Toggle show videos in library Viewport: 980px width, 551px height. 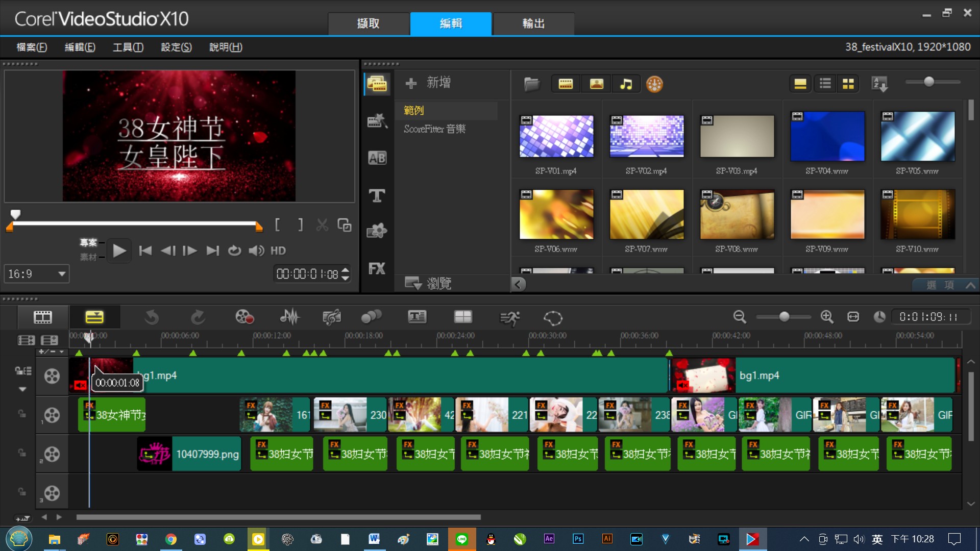566,84
